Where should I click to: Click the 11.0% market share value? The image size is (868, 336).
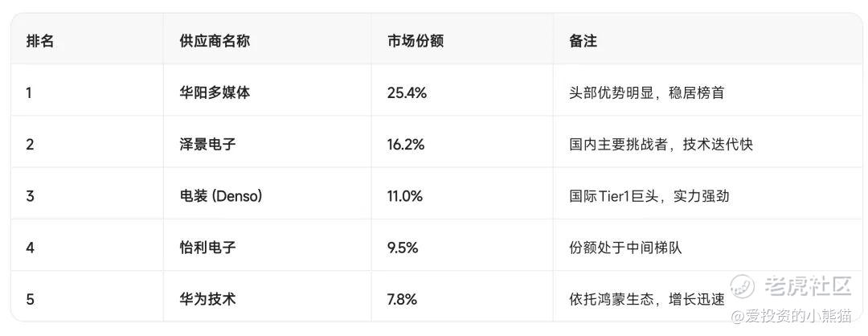click(x=405, y=196)
